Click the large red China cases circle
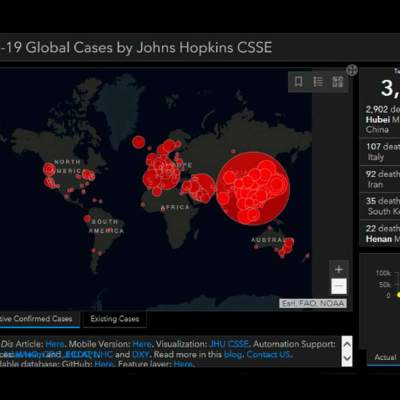The height and width of the screenshot is (400, 400). click(x=253, y=188)
